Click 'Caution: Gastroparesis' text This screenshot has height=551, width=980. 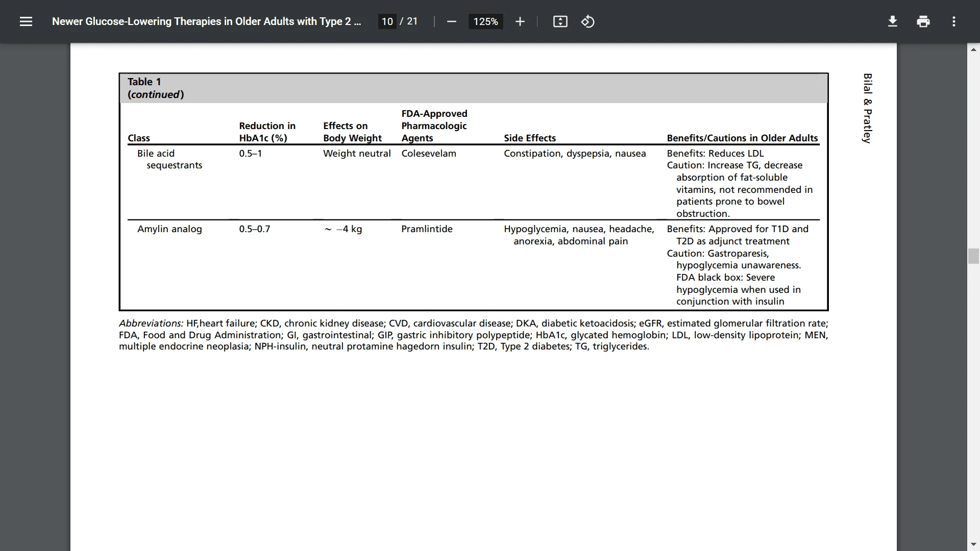point(718,254)
